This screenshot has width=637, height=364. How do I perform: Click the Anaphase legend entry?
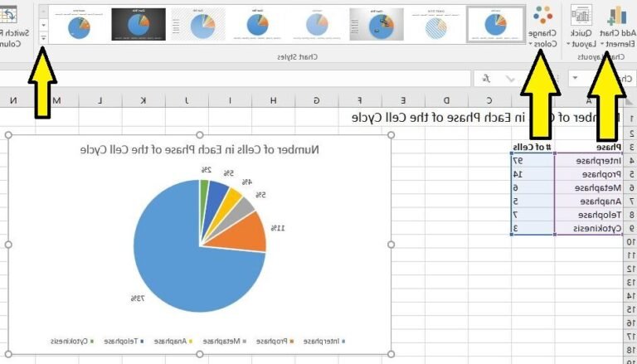point(173,342)
